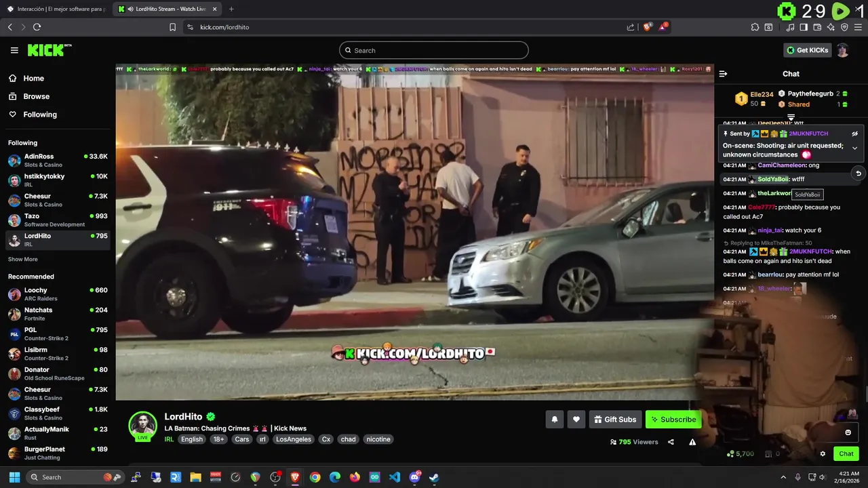The height and width of the screenshot is (488, 868).
Task: Click the LosAngeles tag
Action: (x=294, y=439)
